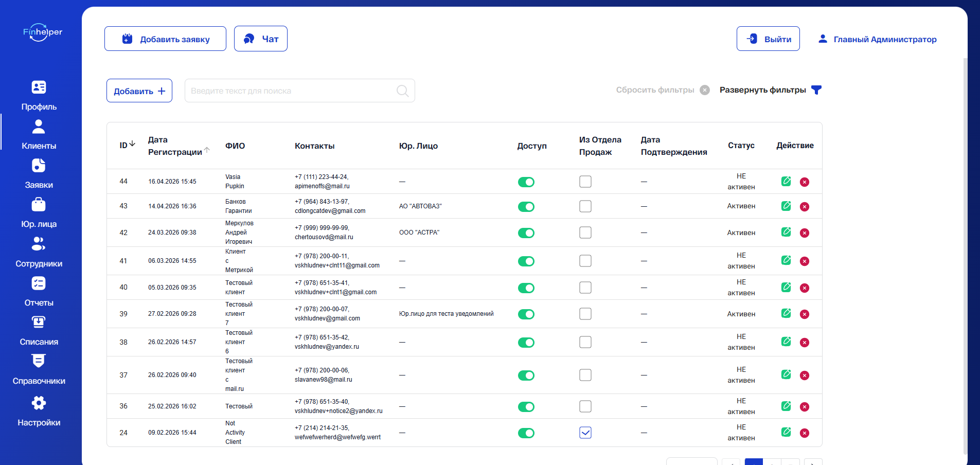Edit the Клиент с Метрикой row

tap(786, 260)
